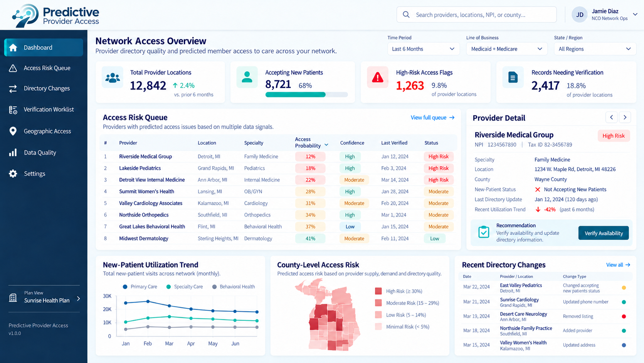
Task: Click the magnifier icon in the search bar
Action: (x=406, y=15)
